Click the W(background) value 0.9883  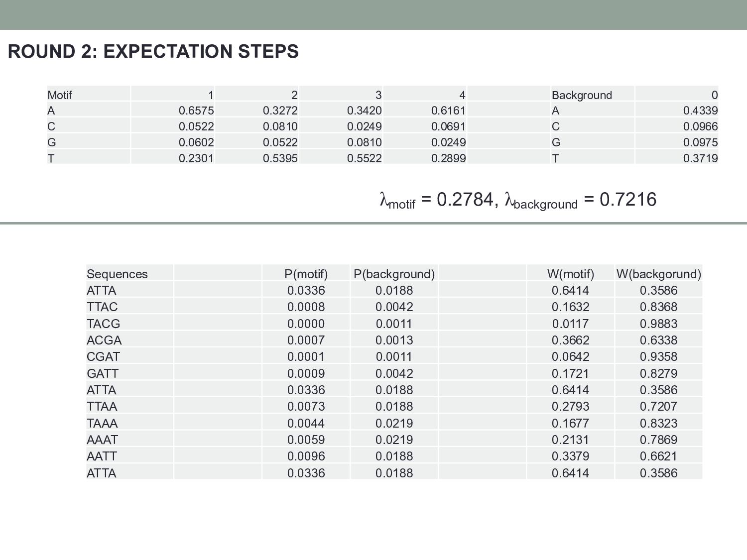(x=658, y=324)
